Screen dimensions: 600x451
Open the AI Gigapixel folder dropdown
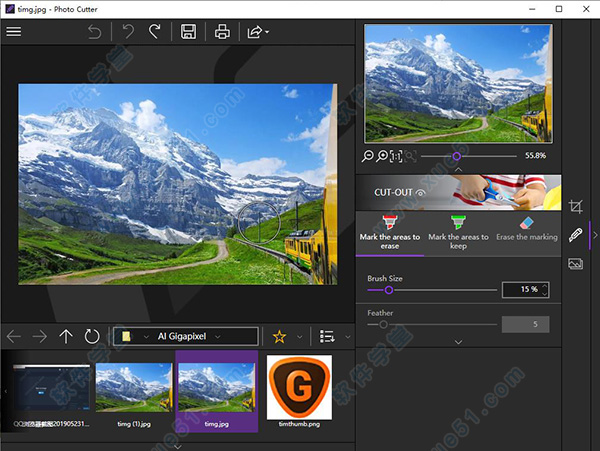219,336
